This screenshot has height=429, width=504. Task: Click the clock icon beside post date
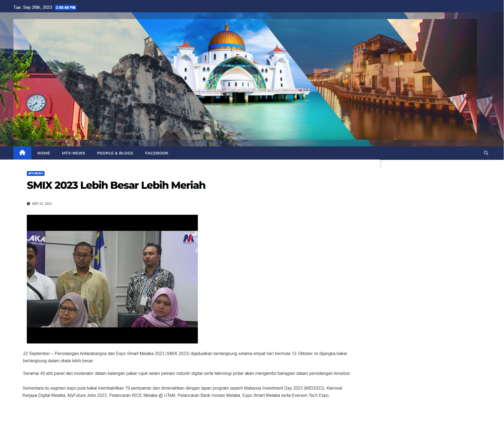(28, 204)
